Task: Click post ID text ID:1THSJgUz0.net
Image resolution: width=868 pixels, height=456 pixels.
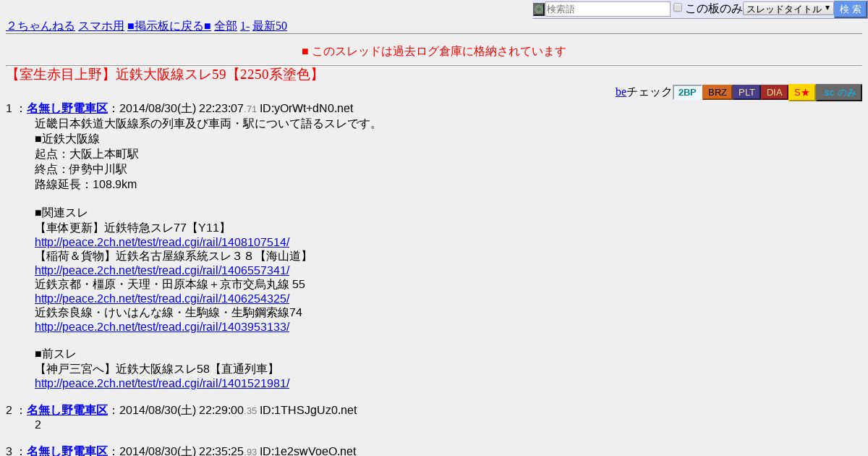Action: point(308,410)
